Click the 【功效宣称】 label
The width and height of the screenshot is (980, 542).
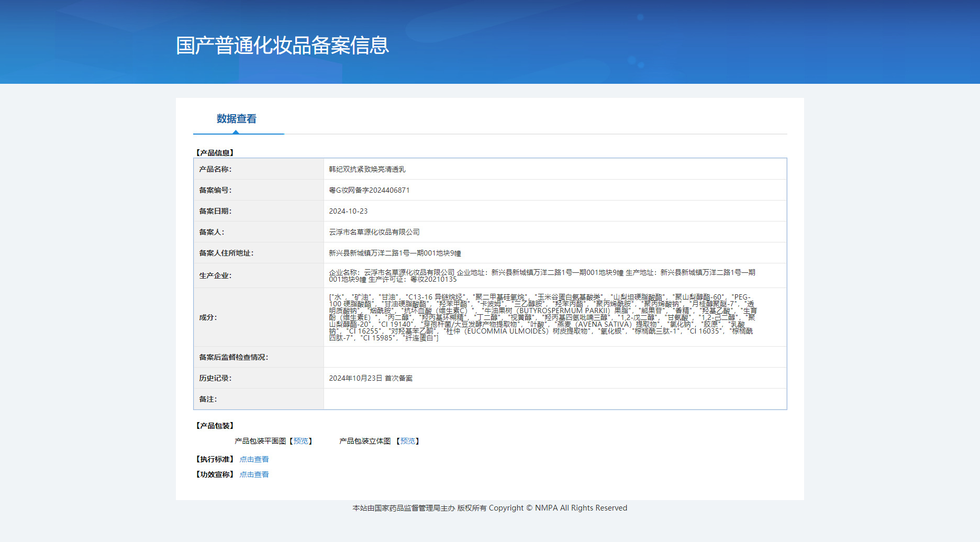[215, 474]
